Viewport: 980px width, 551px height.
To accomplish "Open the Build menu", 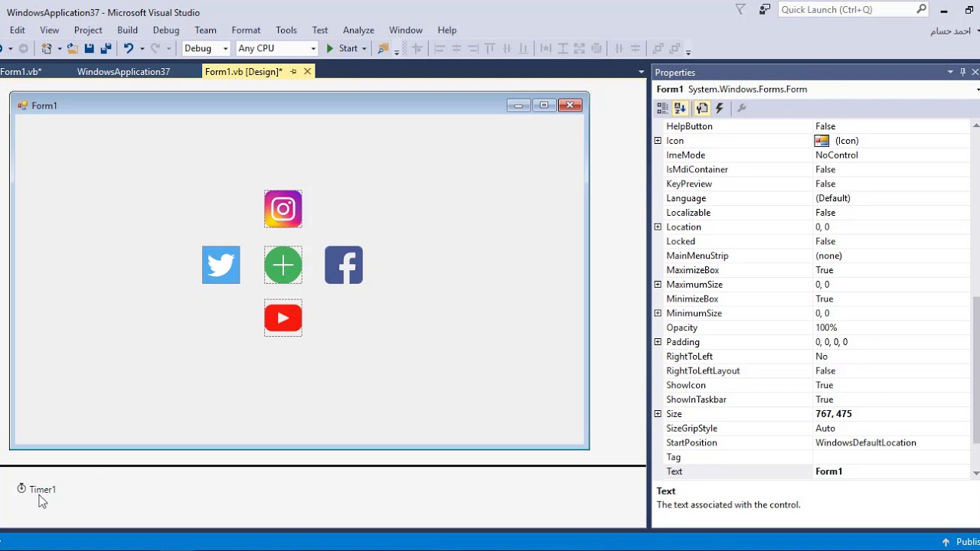I will click(127, 30).
